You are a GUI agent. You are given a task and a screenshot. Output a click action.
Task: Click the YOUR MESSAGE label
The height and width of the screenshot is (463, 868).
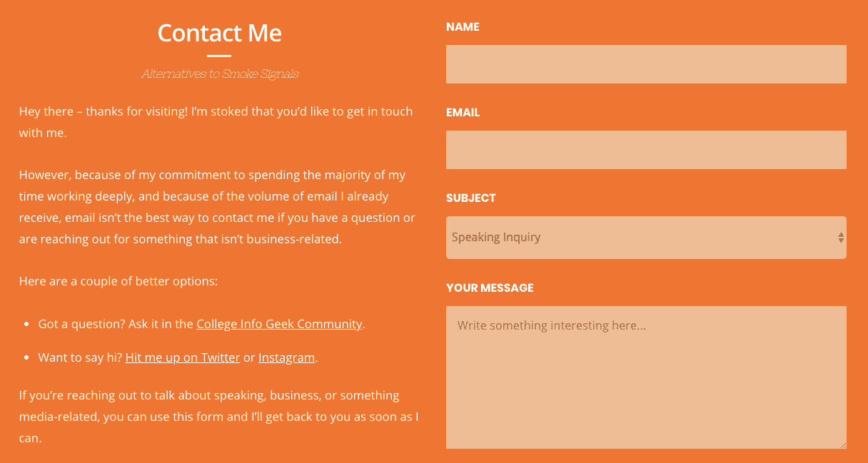tap(490, 288)
